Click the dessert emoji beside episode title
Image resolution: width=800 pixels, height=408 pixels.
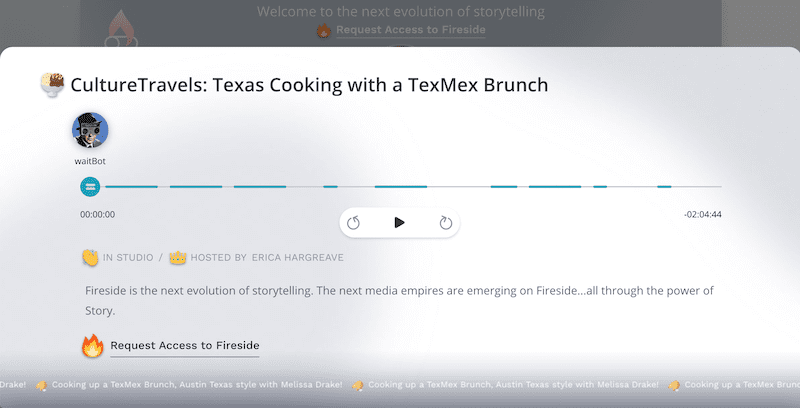click(53, 85)
